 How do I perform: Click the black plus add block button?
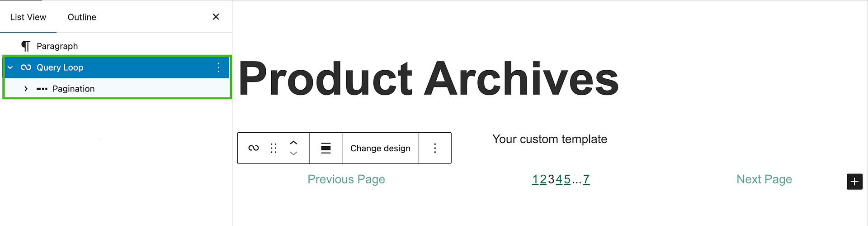[x=854, y=182]
